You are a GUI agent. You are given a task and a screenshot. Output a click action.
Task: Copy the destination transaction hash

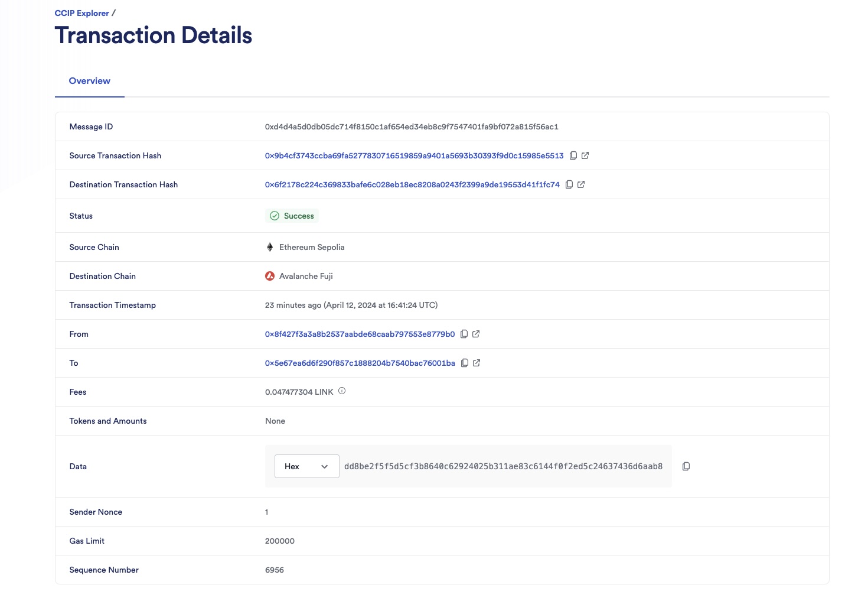(568, 184)
